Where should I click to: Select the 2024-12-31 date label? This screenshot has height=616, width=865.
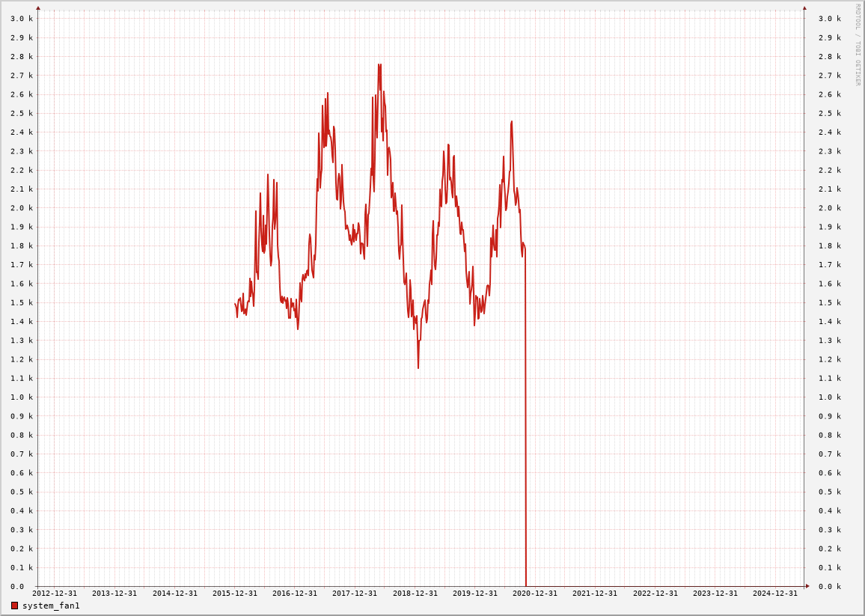(x=775, y=594)
